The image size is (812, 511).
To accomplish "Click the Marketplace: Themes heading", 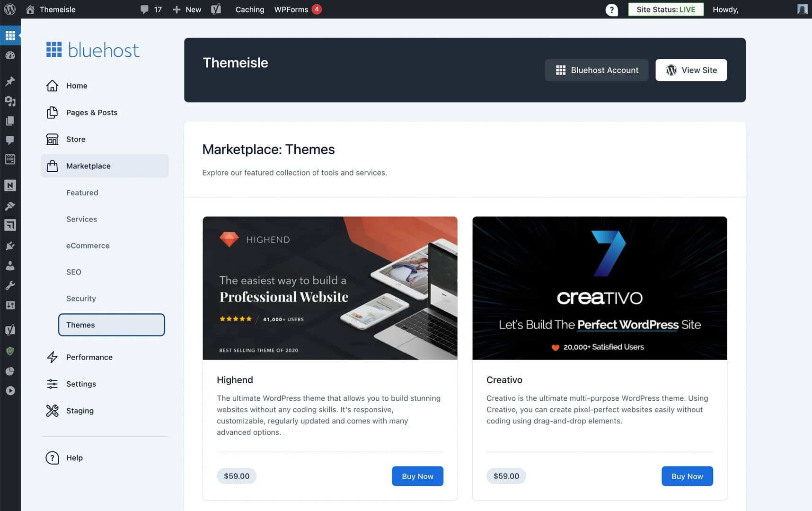I will pyautogui.click(x=268, y=150).
